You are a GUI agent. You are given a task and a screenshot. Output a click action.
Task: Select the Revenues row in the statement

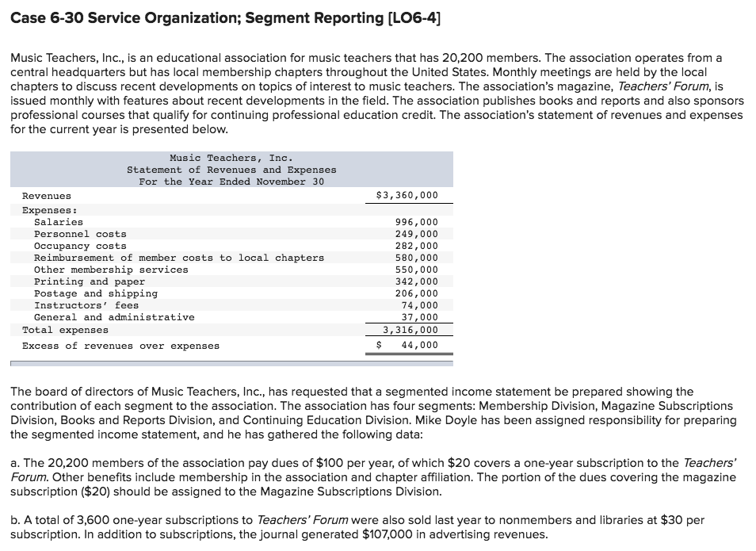pos(48,196)
